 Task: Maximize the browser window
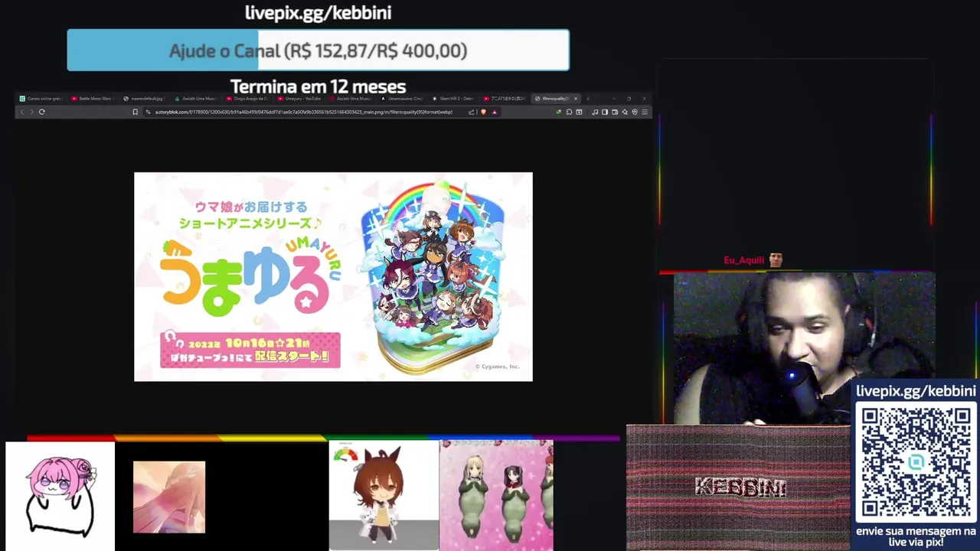(629, 99)
